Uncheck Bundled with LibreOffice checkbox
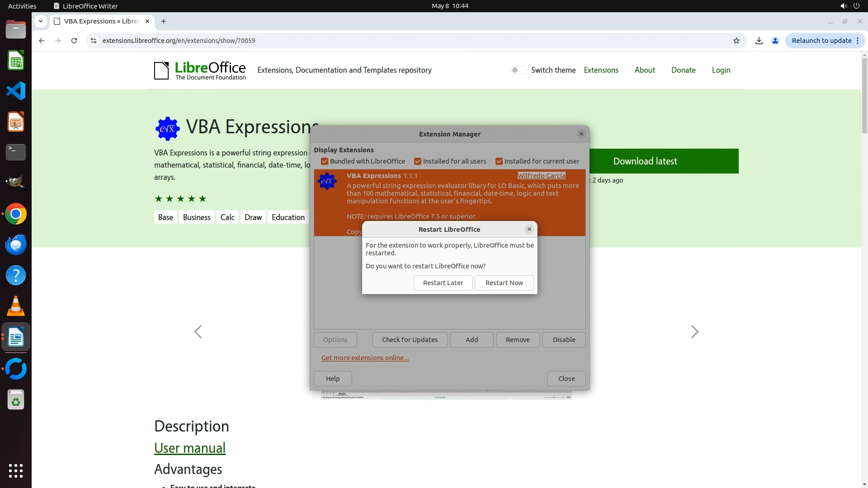The height and width of the screenshot is (488, 868). pos(325,161)
